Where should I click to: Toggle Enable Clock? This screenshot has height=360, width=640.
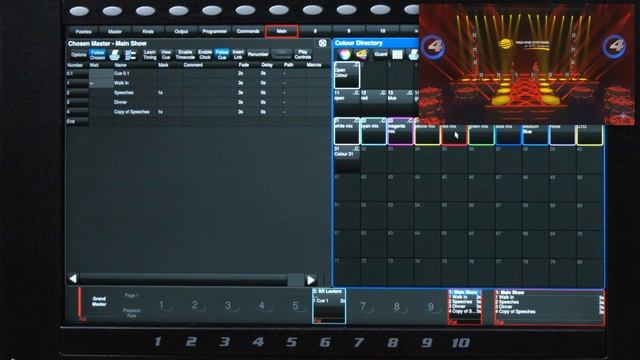(205, 55)
